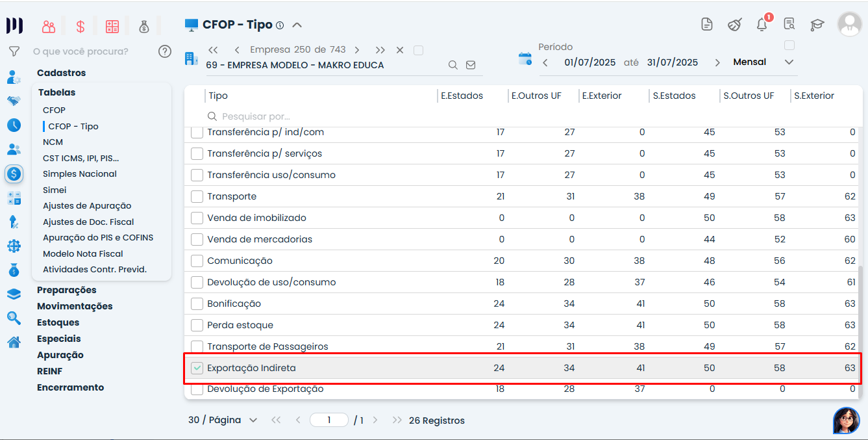
Task: Toggle the checkbox next to company navigation
Action: coord(419,50)
